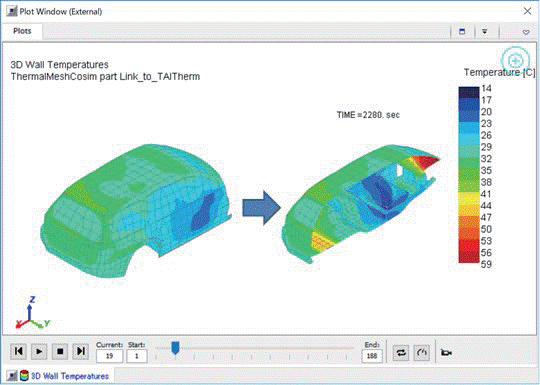Expand the heart-shaped options menu
Image resolution: width=540 pixels, height=385 pixels.
(x=526, y=32)
